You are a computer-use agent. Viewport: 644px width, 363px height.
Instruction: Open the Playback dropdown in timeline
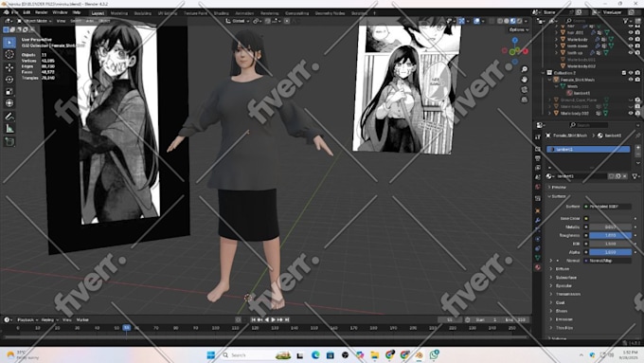pyautogui.click(x=27, y=319)
